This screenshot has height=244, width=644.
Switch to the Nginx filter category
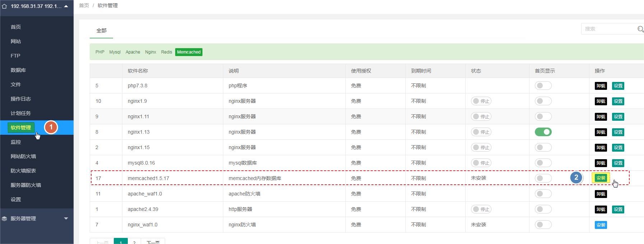coord(150,52)
